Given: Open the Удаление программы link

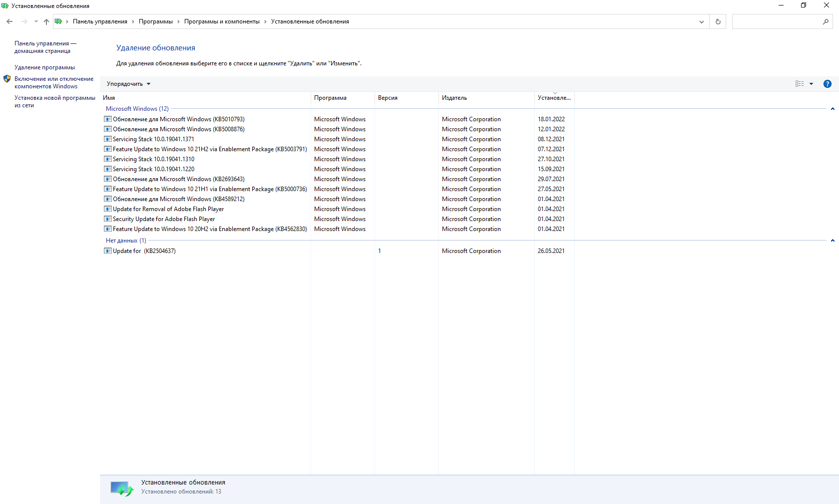Looking at the screenshot, I should click(44, 67).
